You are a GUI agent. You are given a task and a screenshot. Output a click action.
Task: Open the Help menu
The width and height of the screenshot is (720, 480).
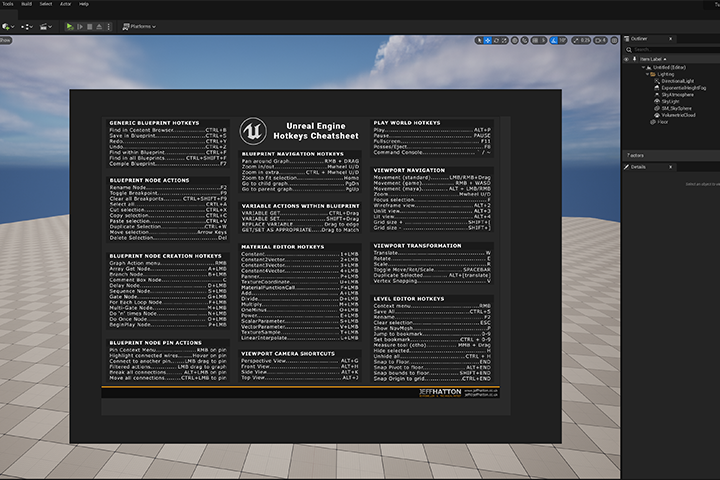[84, 4]
